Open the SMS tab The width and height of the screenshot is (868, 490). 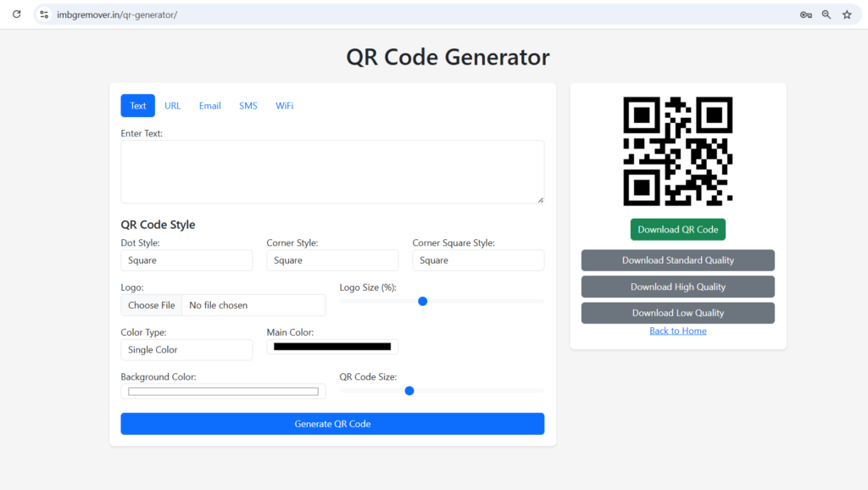point(248,106)
